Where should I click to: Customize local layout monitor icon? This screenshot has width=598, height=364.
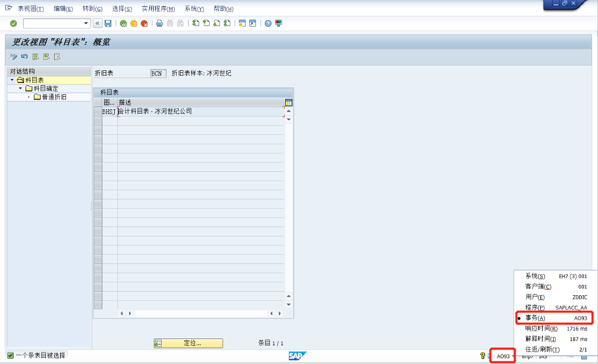click(279, 23)
